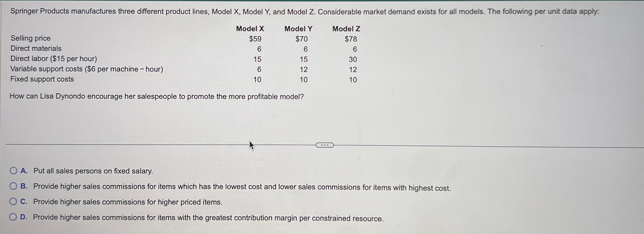644x234 pixels.
Task: Click the Model Y column header
Action: tap(298, 29)
